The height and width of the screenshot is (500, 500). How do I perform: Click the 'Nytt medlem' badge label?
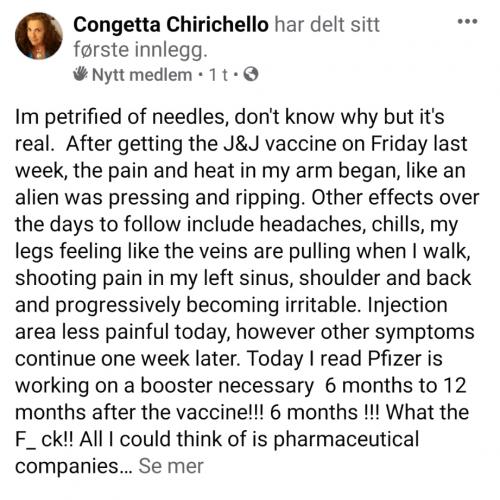[x=142, y=75]
